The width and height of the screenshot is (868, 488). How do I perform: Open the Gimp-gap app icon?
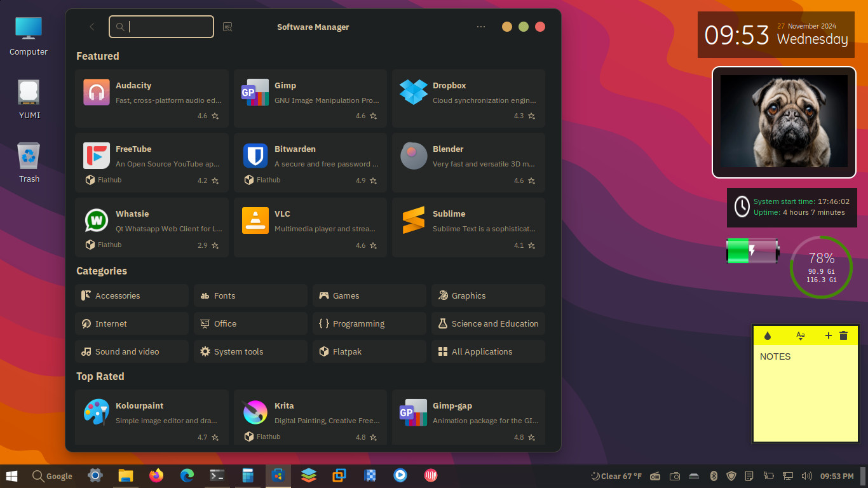pyautogui.click(x=414, y=412)
